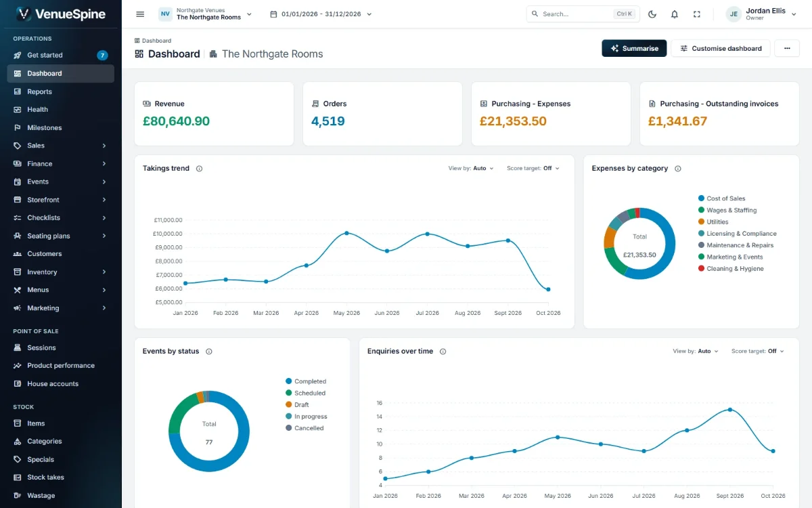Toggle Draft legend in Events by status
The image size is (812, 508).
[x=297, y=404]
